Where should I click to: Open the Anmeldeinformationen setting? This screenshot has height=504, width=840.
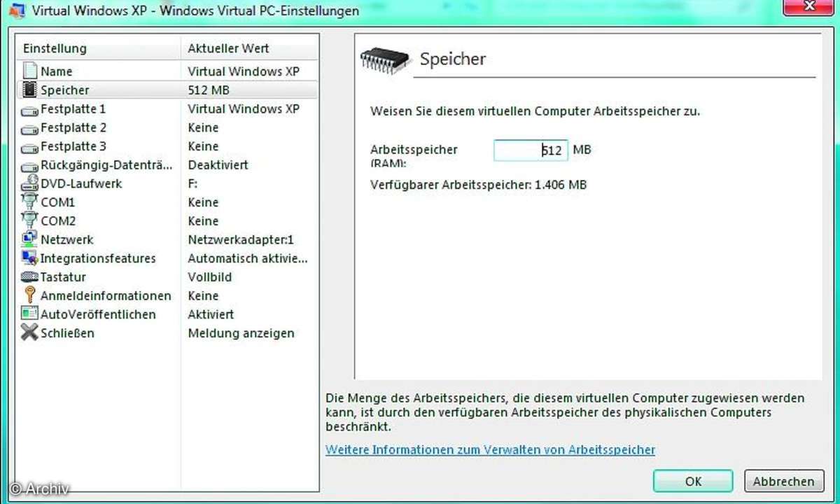point(106,295)
